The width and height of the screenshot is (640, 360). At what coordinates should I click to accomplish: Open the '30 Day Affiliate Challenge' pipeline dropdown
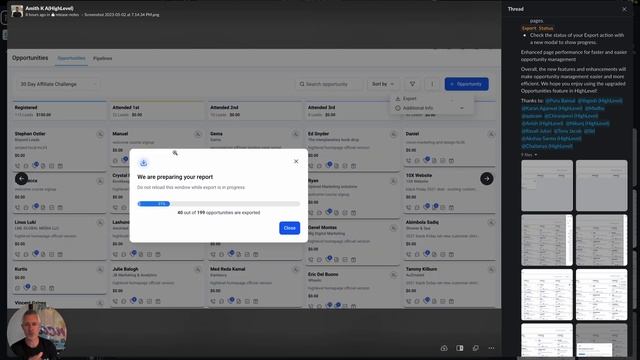click(58, 84)
